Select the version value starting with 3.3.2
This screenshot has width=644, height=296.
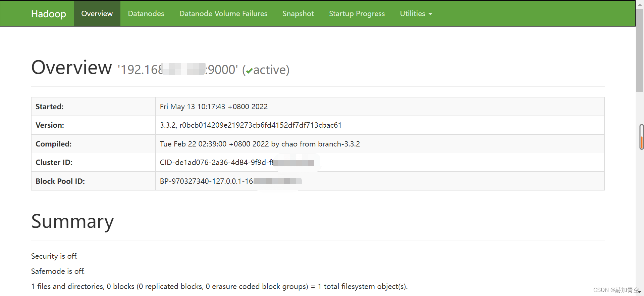click(251, 125)
